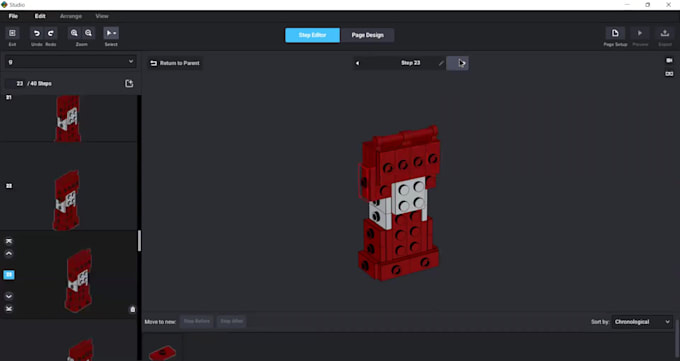Viewport: 680px width, 361px height.
Task: Click the Step 23 title text
Action: pos(410,63)
